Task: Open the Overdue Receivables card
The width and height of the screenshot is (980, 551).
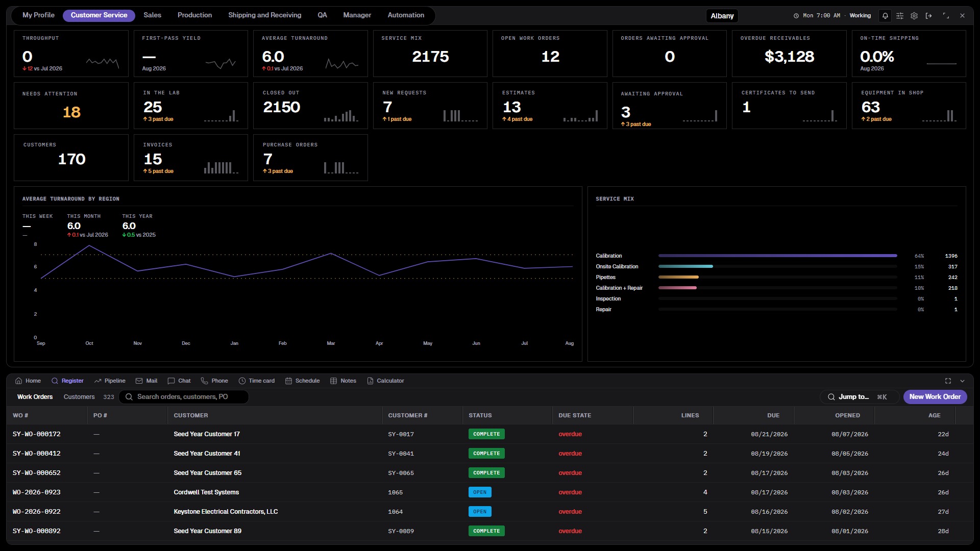Action: [789, 54]
